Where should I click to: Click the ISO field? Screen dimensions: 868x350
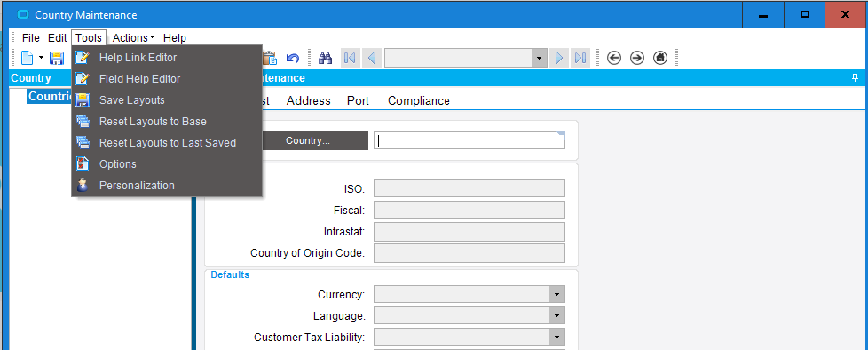470,188
